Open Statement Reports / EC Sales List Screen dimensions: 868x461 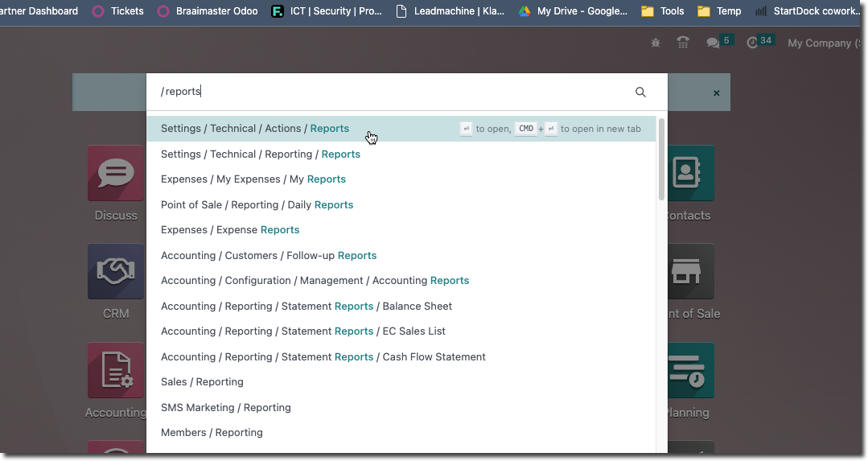click(401, 331)
